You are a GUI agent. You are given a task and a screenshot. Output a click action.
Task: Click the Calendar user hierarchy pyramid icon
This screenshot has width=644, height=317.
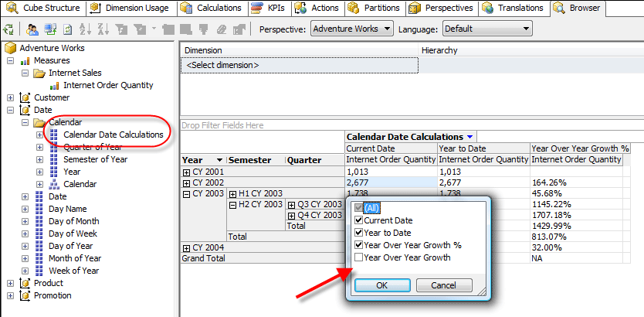pos(54,184)
